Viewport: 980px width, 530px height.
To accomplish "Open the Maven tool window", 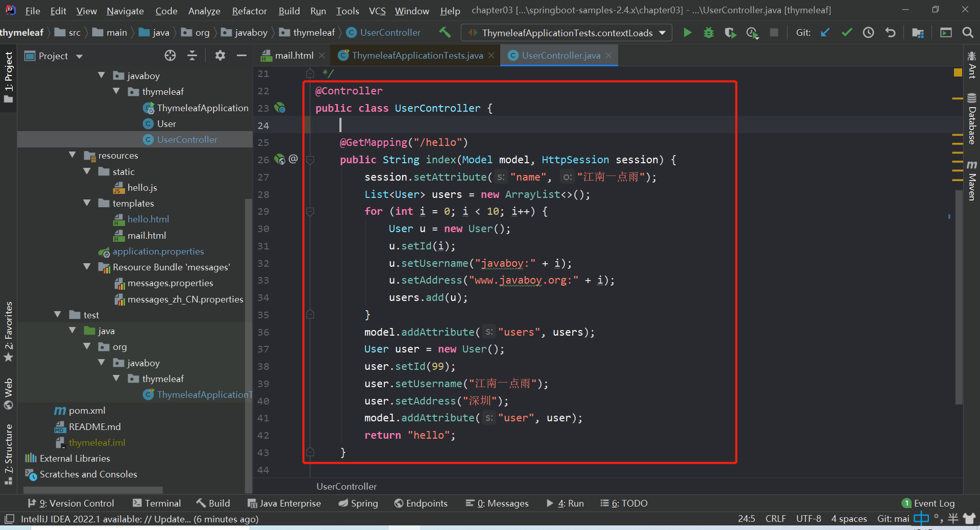I will (972, 181).
